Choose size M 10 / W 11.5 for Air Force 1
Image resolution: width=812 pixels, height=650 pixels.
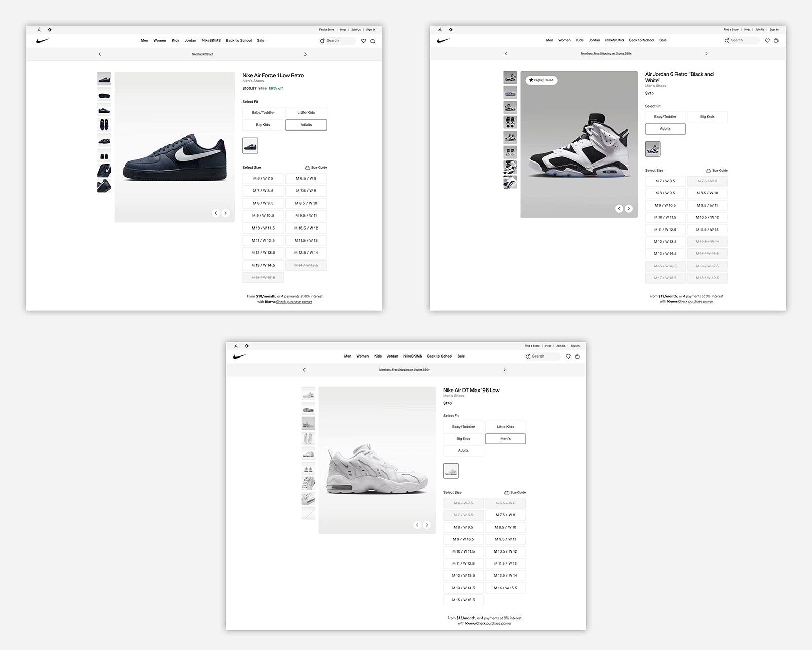tap(263, 228)
